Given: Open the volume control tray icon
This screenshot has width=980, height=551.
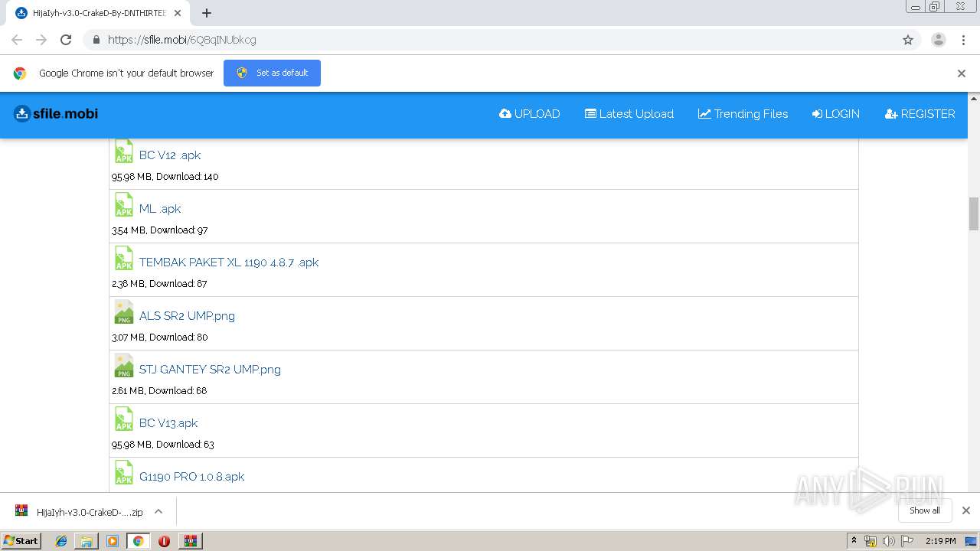Looking at the screenshot, I should click(x=888, y=541).
